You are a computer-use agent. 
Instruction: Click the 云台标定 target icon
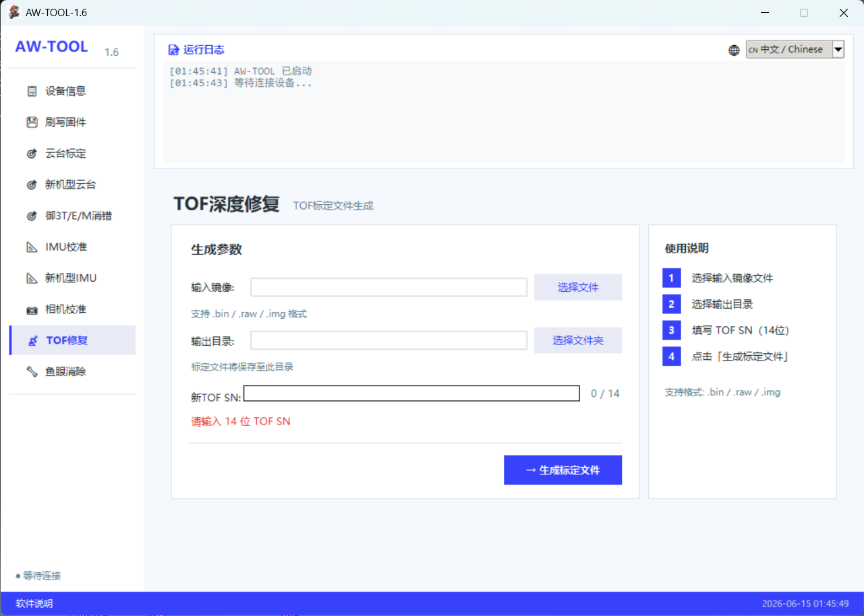32,154
